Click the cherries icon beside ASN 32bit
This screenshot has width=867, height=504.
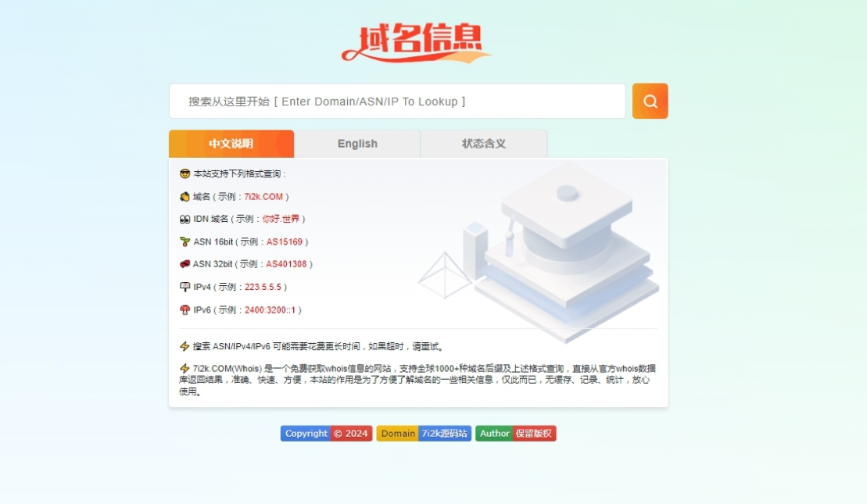click(185, 264)
